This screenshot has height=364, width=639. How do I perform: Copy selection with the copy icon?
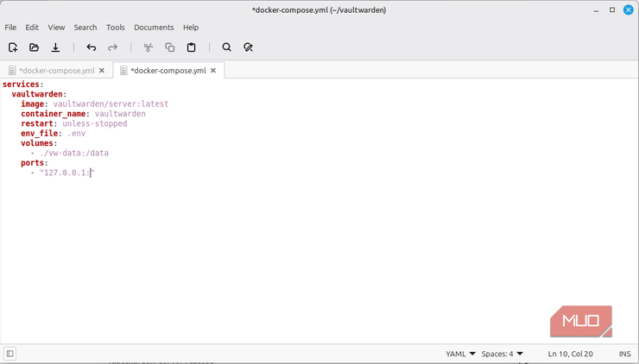point(170,47)
